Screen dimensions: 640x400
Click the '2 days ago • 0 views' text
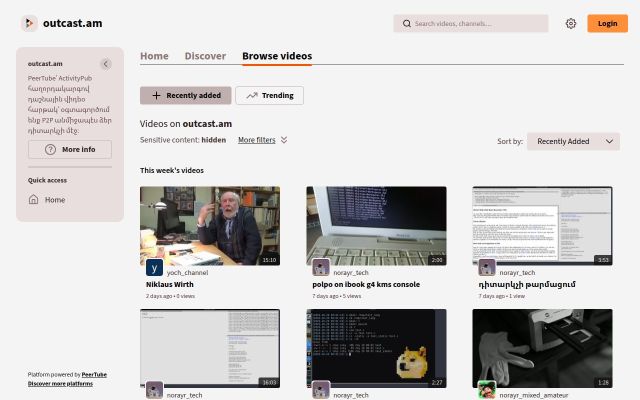click(170, 296)
